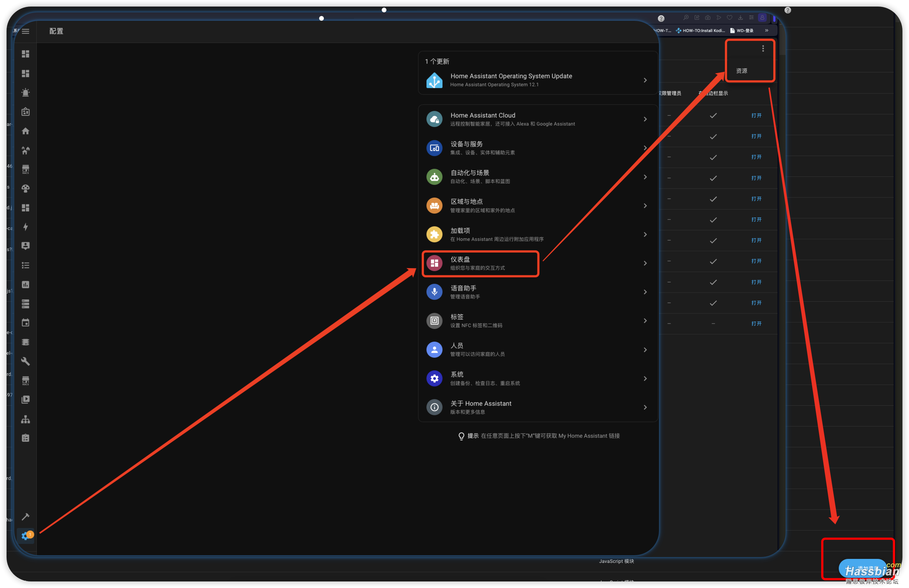Screen dimensions: 909x588
Task: Open the WD-登录 bookmark
Action: click(742, 31)
